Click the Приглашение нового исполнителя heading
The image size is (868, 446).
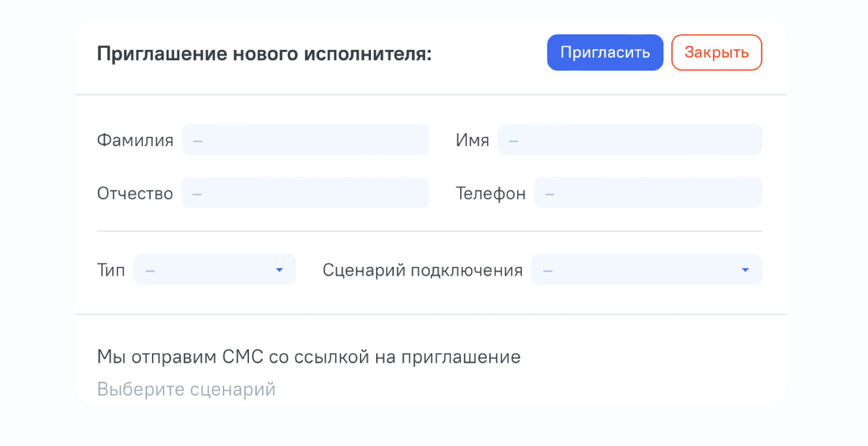264,54
